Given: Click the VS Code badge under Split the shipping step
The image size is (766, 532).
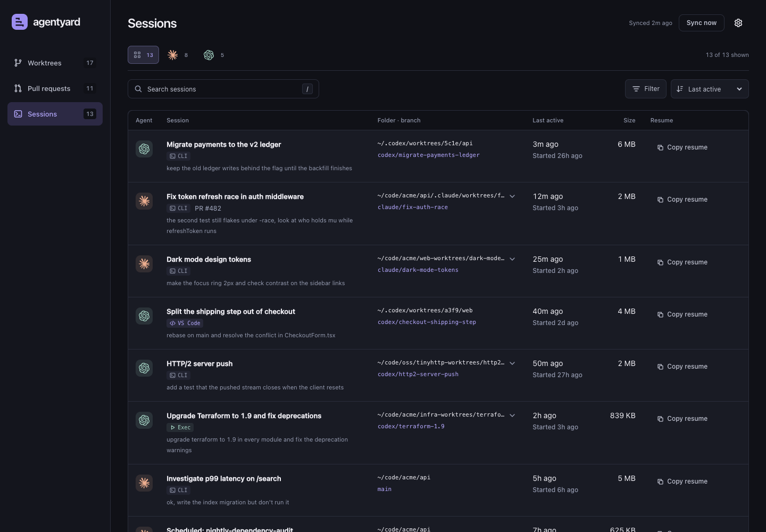Looking at the screenshot, I should 185,323.
